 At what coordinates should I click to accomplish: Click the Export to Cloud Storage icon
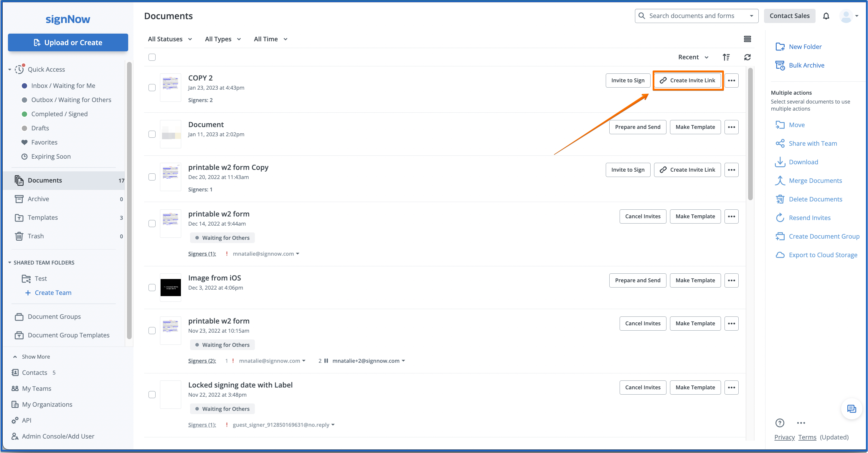coord(780,255)
